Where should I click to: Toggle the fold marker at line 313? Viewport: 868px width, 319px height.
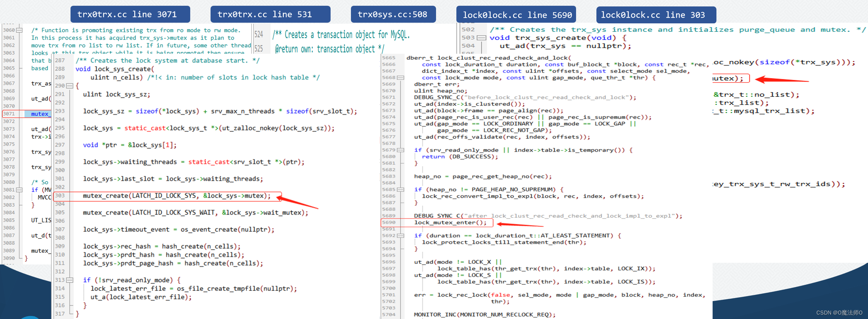click(x=70, y=280)
